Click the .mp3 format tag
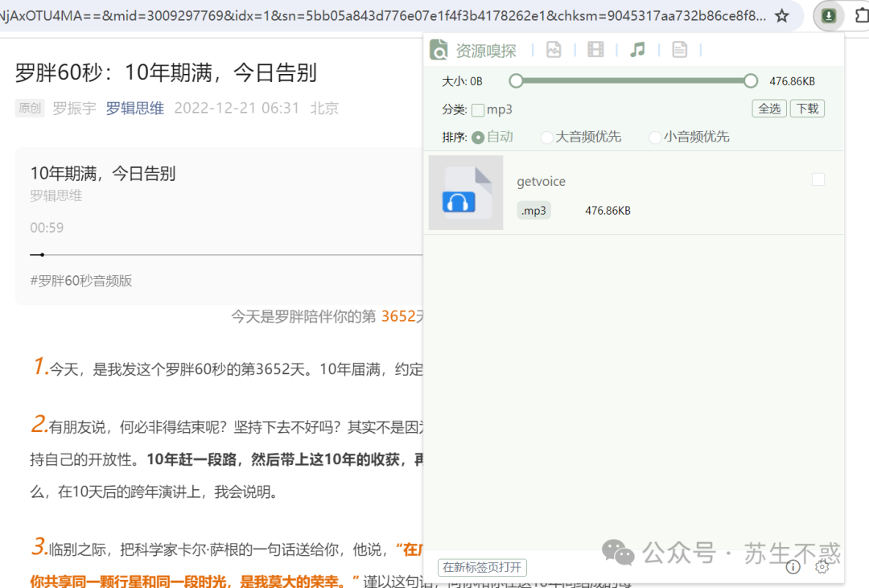 pos(533,211)
